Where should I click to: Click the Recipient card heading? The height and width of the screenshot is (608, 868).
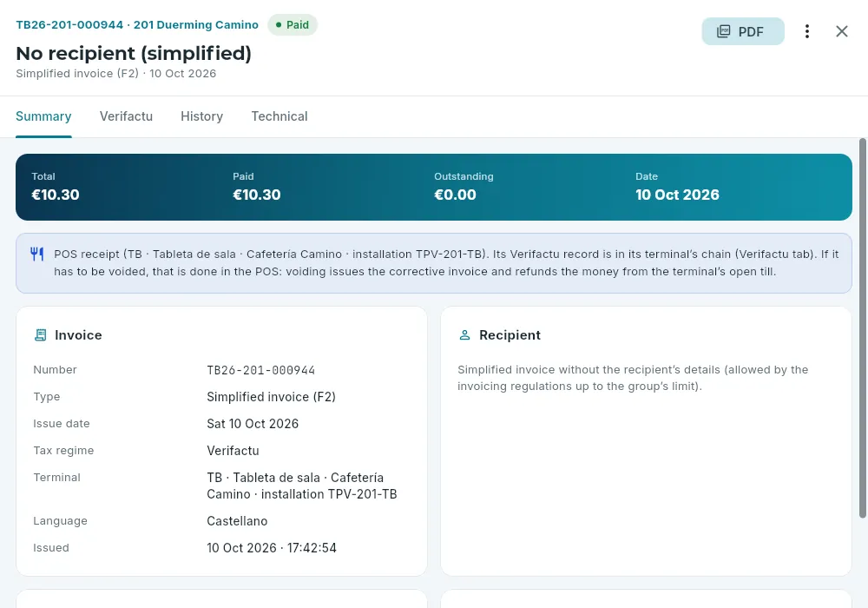point(510,335)
